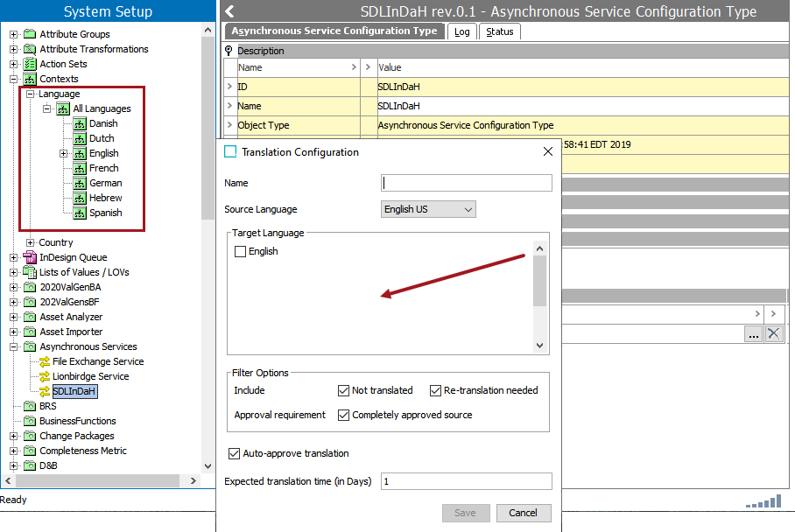795x532 pixels.
Task: Open the Status tab
Action: pos(500,31)
